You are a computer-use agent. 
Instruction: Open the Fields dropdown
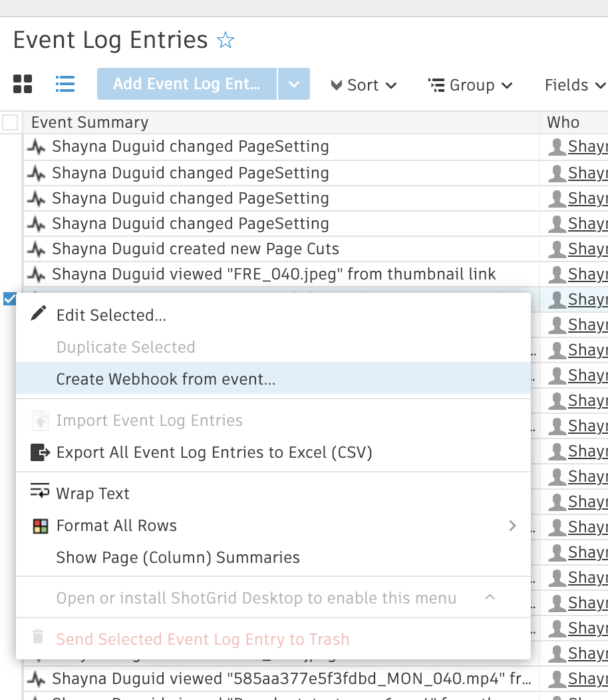point(575,85)
